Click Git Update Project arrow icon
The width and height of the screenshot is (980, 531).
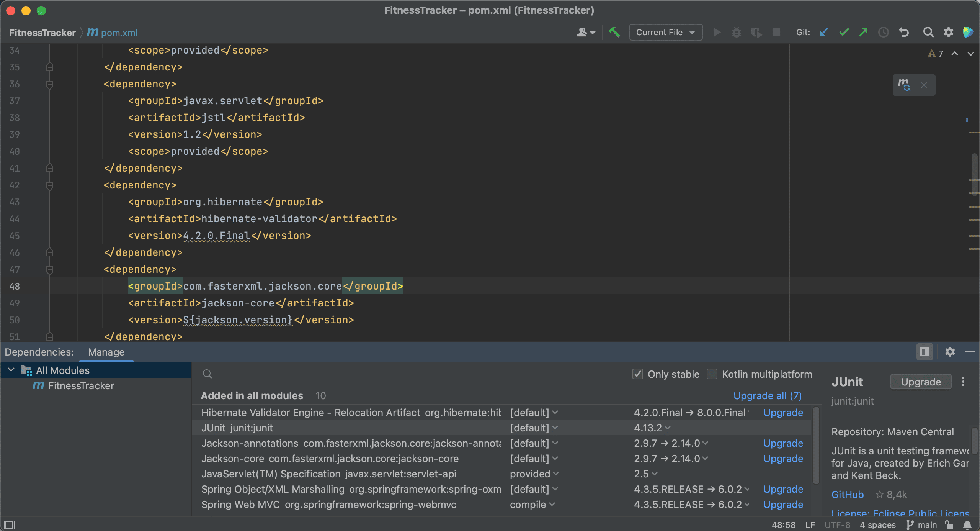click(824, 32)
